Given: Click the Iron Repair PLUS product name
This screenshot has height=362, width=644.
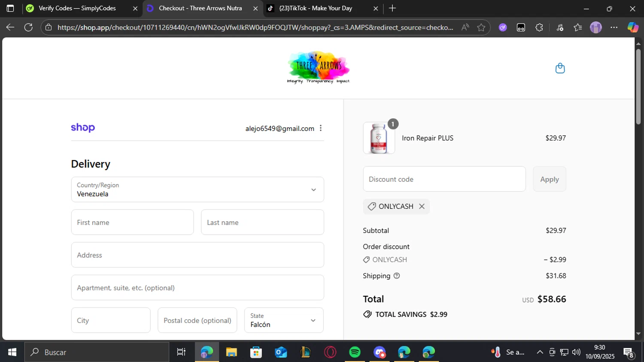Looking at the screenshot, I should [428, 138].
